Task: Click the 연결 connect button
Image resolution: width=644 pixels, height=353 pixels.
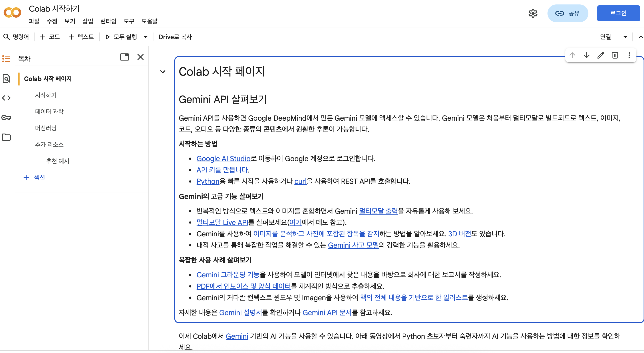Action: coord(606,37)
